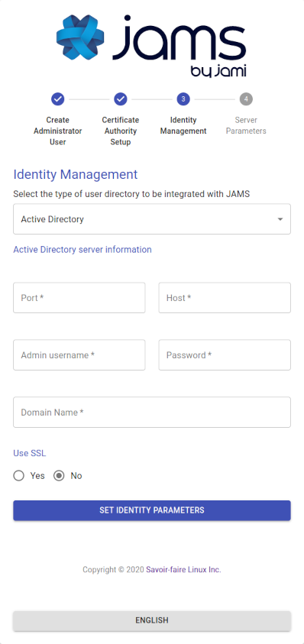Select the Create Administrator User step label

[57, 131]
